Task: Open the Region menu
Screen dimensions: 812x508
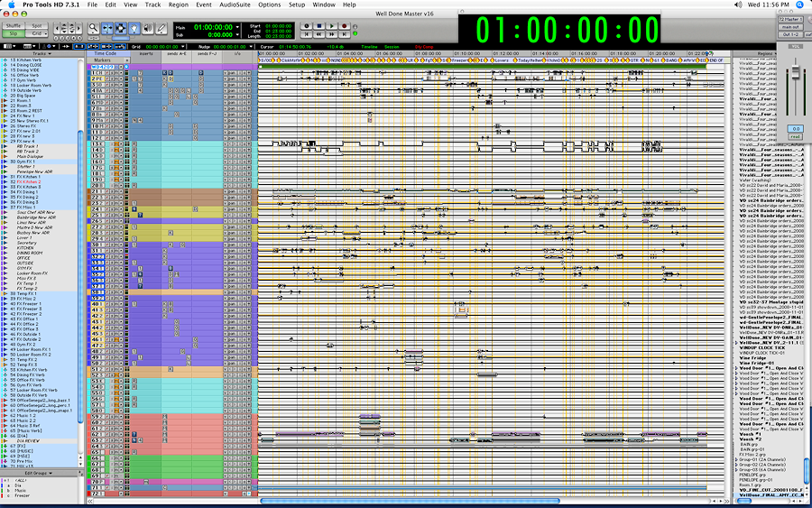Action: coord(178,5)
